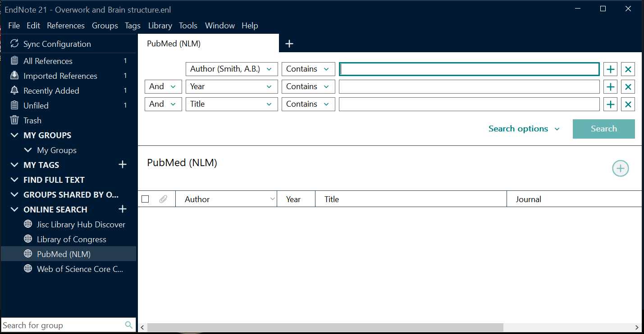Collapse the MY GROUPS section
Screen dimensions: 644x334
[x=14, y=135]
